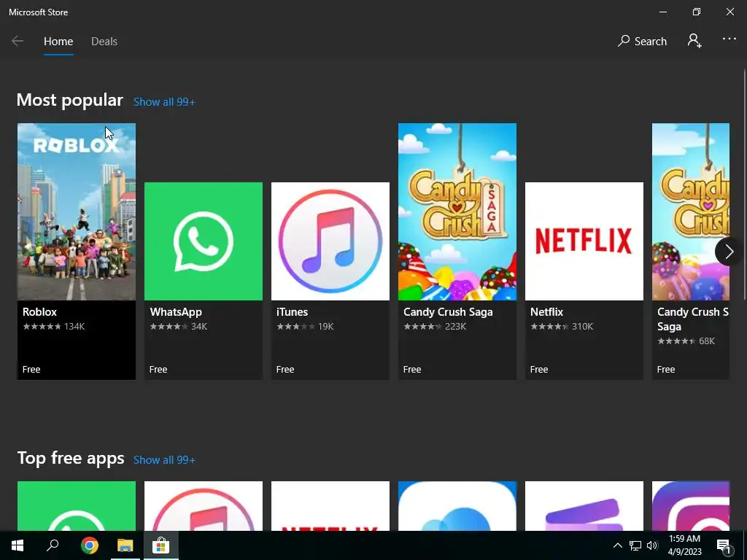
Task: Open the volume speaker tray icon
Action: (652, 545)
